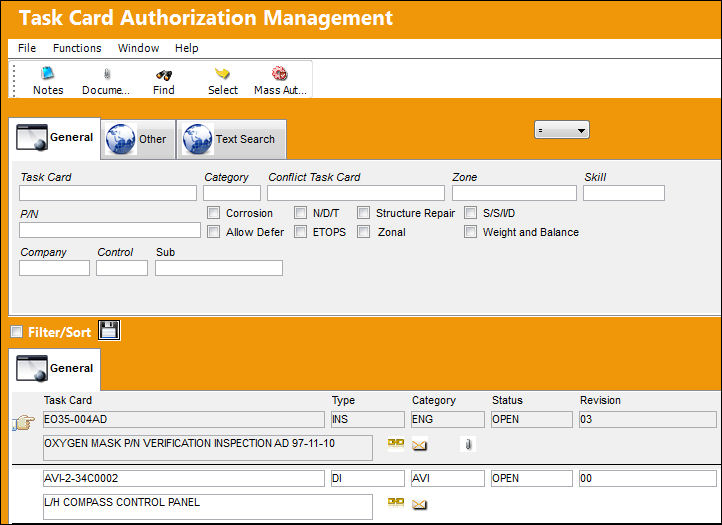Click the Find binoculars icon
The image size is (722, 525).
point(164,75)
